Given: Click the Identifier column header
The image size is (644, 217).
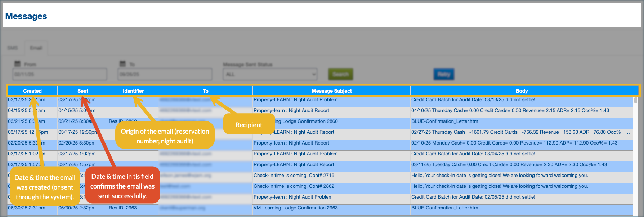Looking at the screenshot, I should point(133,91).
